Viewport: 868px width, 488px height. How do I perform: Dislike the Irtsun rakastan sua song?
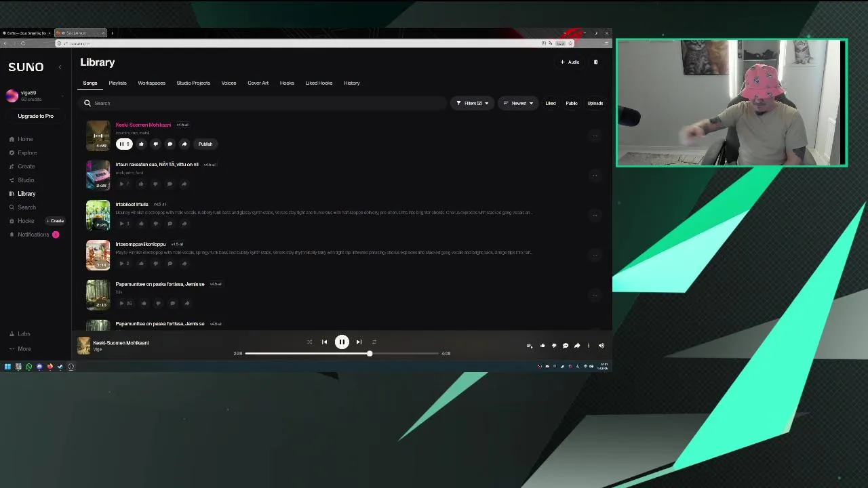tap(155, 184)
